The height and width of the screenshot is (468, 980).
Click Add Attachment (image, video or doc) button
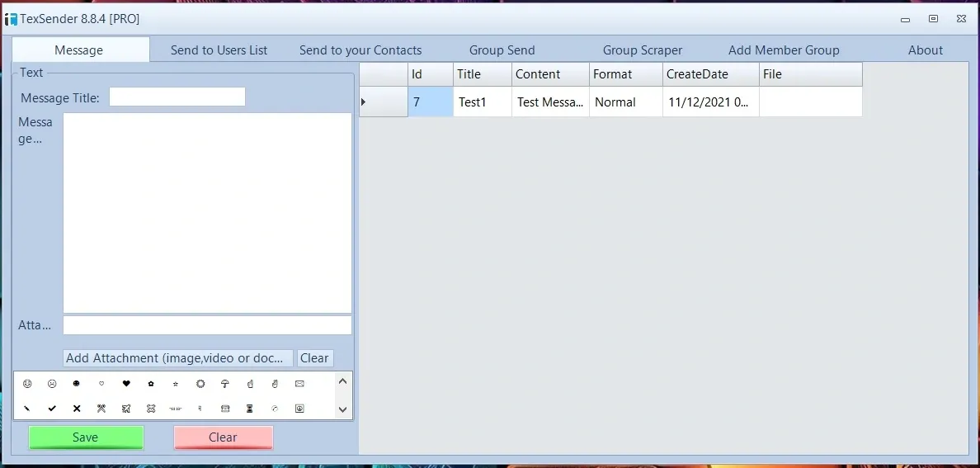pos(178,358)
